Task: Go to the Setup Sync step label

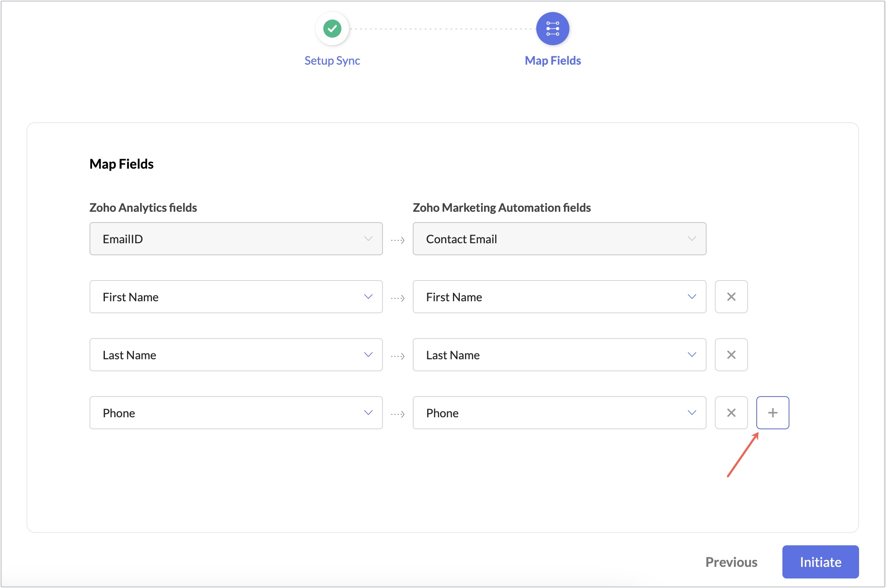Action: pyautogui.click(x=332, y=60)
